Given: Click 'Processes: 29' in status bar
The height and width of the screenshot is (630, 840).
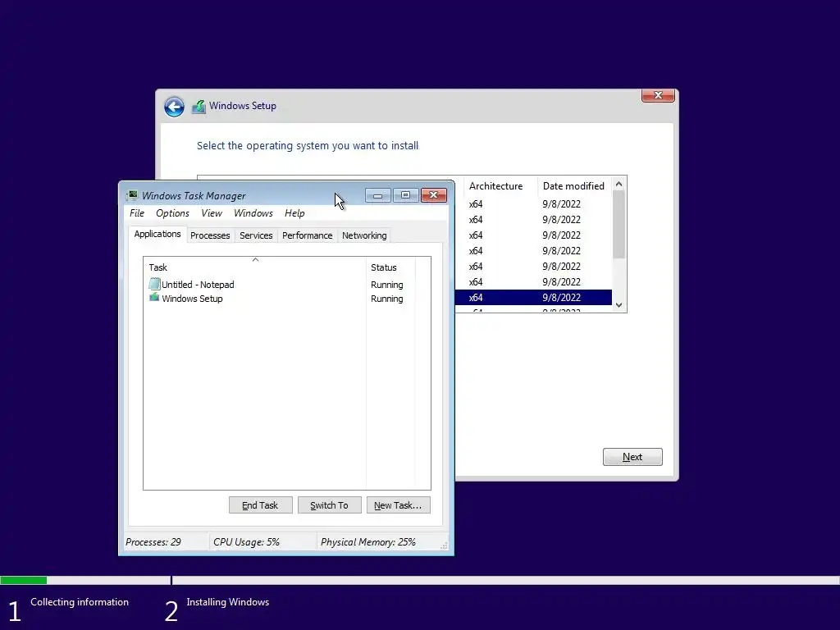Looking at the screenshot, I should pos(153,542).
